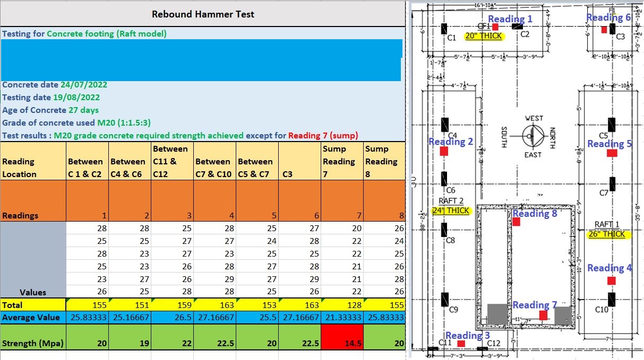Select the Total cell showing 128
The height and width of the screenshot is (360, 644).
[342, 305]
